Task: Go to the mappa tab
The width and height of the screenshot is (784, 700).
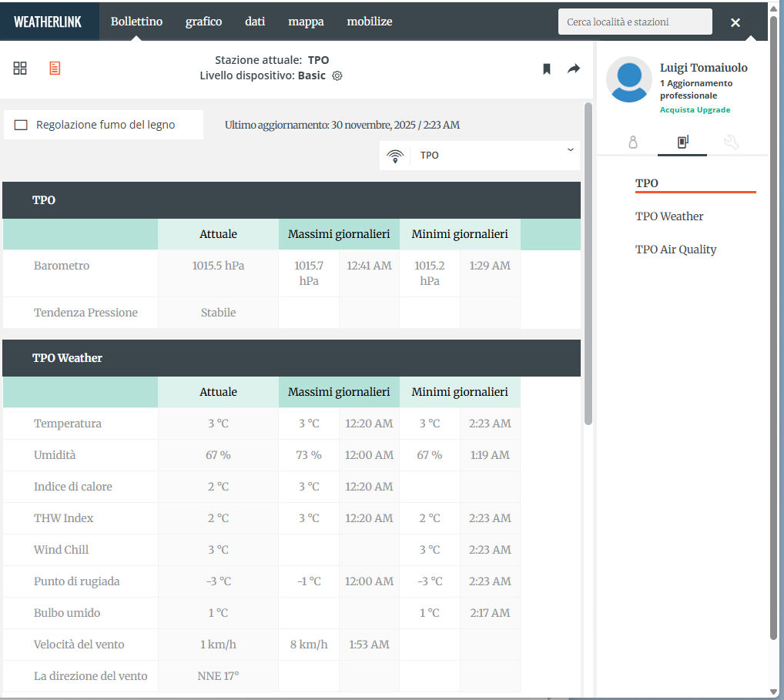Action: coord(306,22)
